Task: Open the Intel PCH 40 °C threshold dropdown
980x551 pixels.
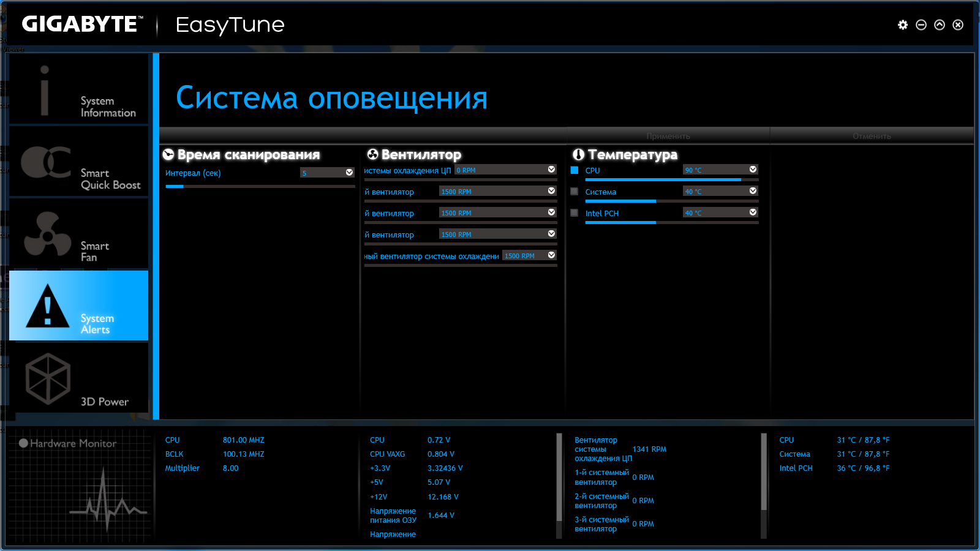Action: coord(721,212)
